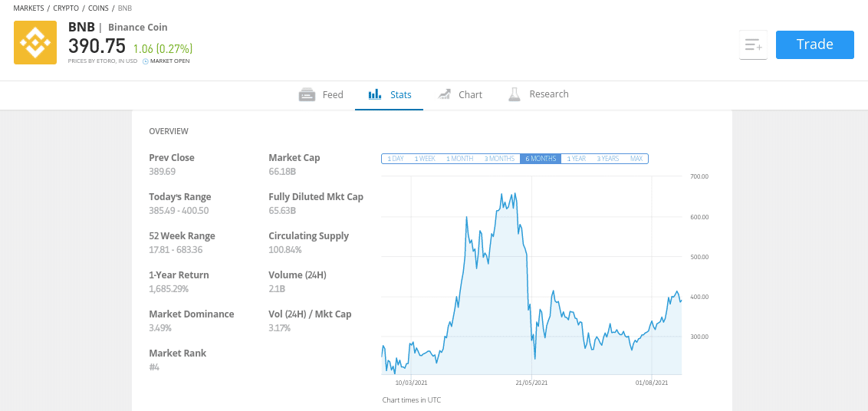868x411 pixels.
Task: Click Today's Range value 385.49 - 400.50
Action: (x=179, y=211)
